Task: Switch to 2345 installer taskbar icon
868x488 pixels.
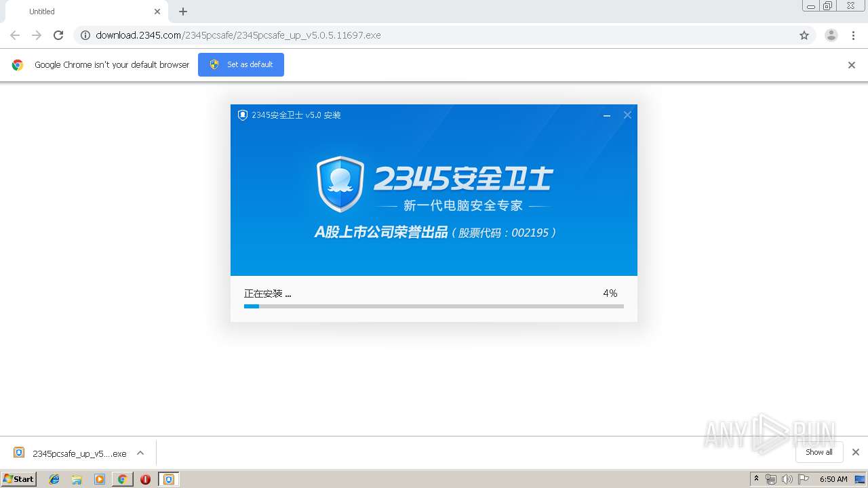Action: click(x=168, y=479)
